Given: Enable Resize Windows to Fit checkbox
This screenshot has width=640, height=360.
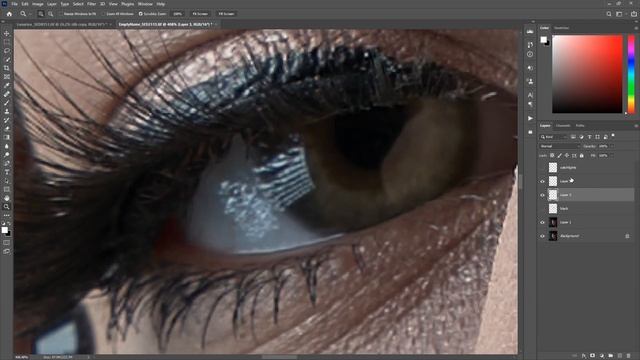Looking at the screenshot, I should click(x=61, y=14).
